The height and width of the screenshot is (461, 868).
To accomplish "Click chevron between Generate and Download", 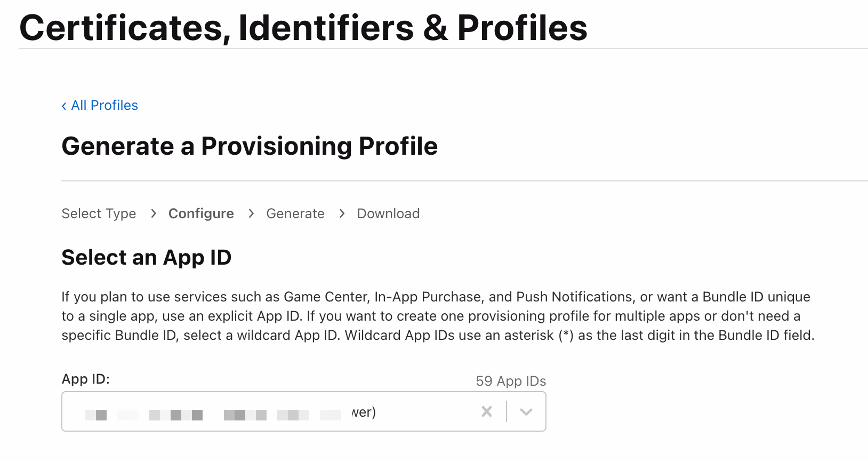I will point(342,214).
